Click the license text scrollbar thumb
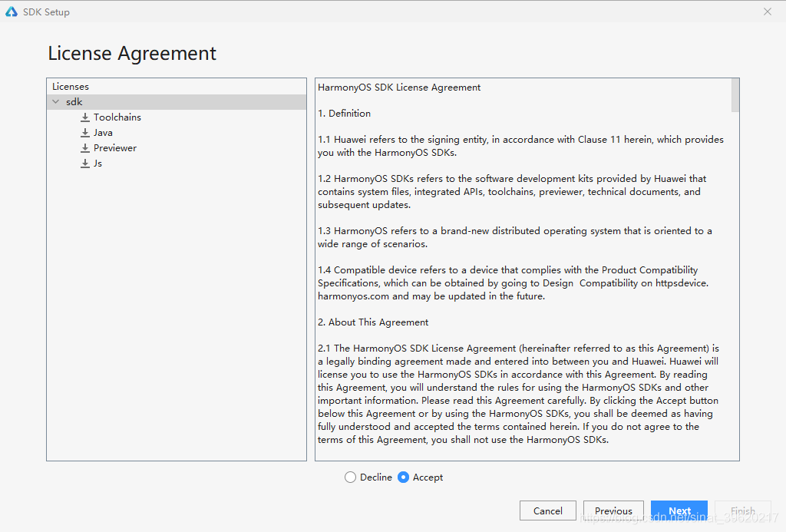The width and height of the screenshot is (786, 532). tap(735, 95)
